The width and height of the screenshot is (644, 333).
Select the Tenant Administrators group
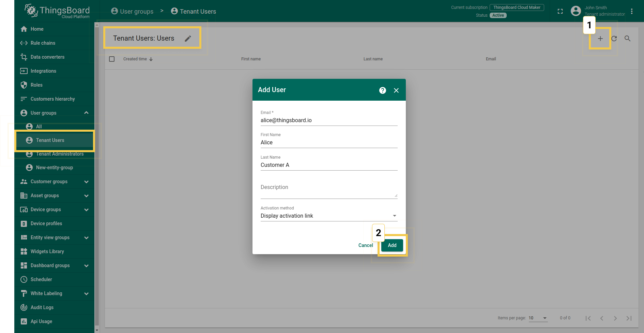click(x=55, y=154)
